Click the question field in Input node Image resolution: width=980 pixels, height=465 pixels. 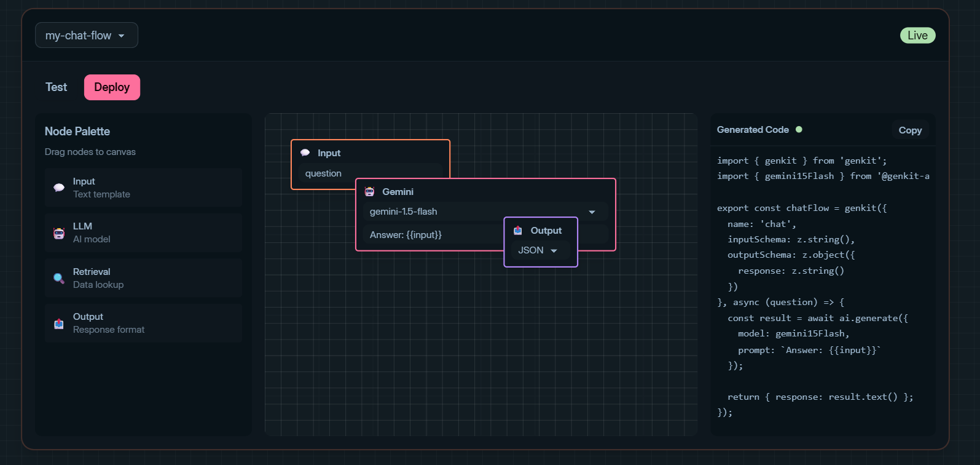coord(370,173)
